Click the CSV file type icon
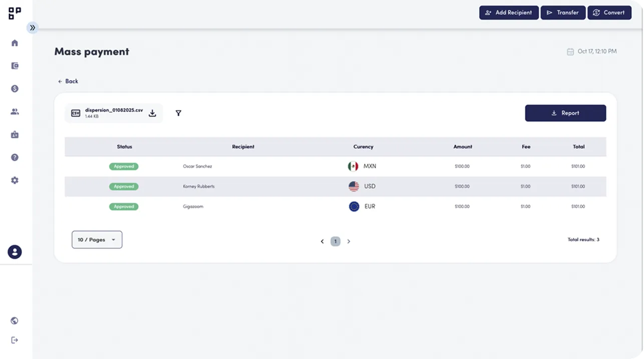 tap(76, 113)
